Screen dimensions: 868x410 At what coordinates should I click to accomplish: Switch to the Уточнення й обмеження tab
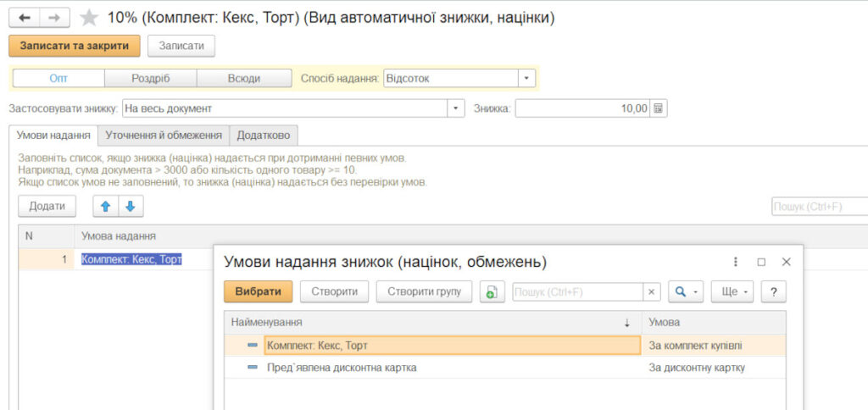pyautogui.click(x=164, y=135)
